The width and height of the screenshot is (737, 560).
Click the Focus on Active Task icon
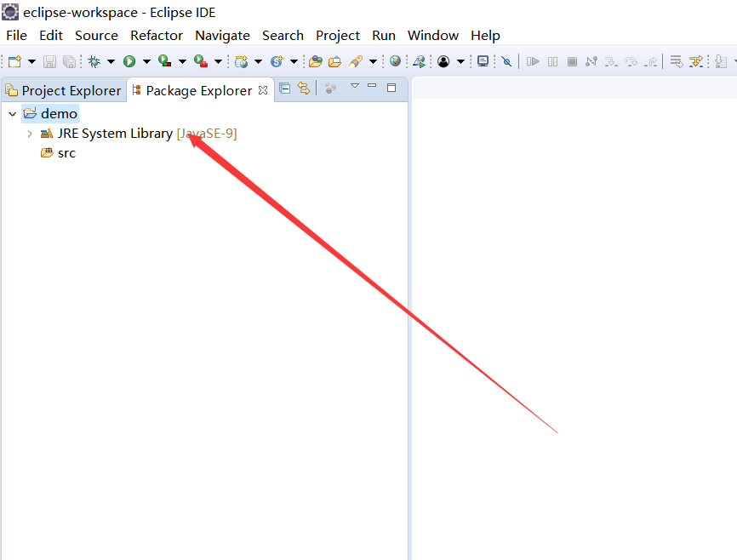pos(330,88)
